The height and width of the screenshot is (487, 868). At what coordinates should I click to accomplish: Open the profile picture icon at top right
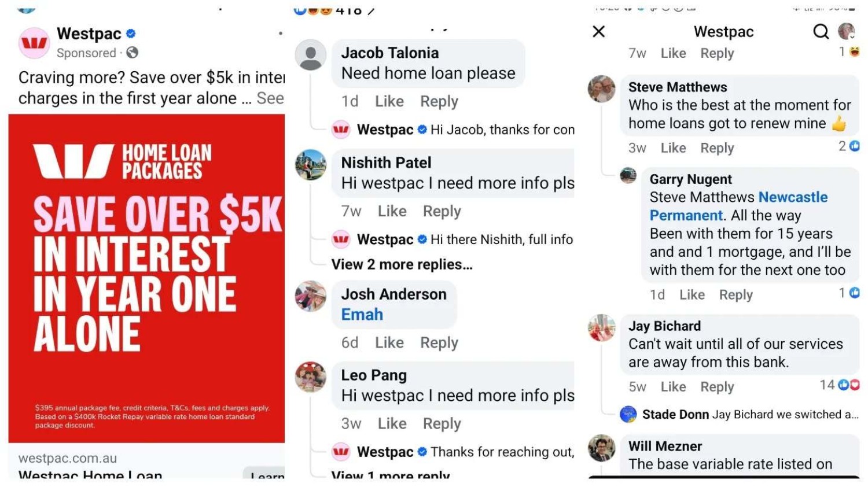847,31
